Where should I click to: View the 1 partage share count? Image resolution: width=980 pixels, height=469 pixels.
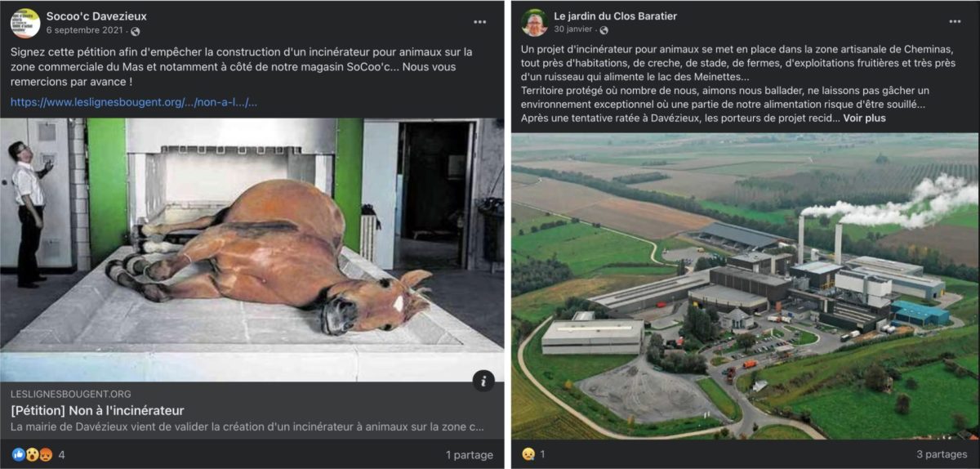click(469, 455)
